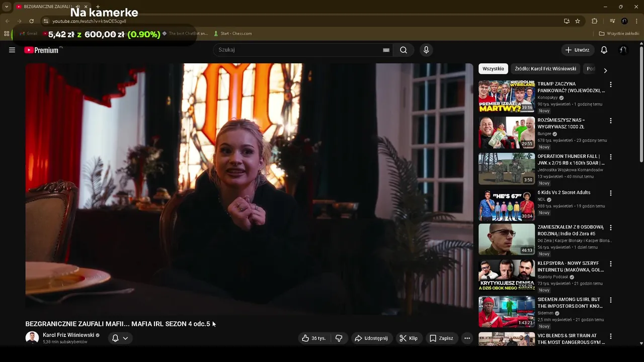Open options menu for SIDEMEN AMONG US video
The height and width of the screenshot is (362, 644).
click(611, 300)
